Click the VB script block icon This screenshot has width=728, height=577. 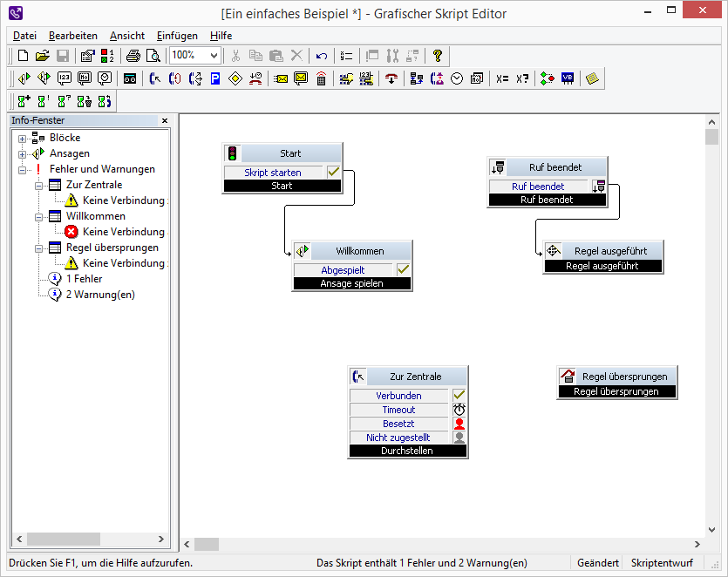568,78
